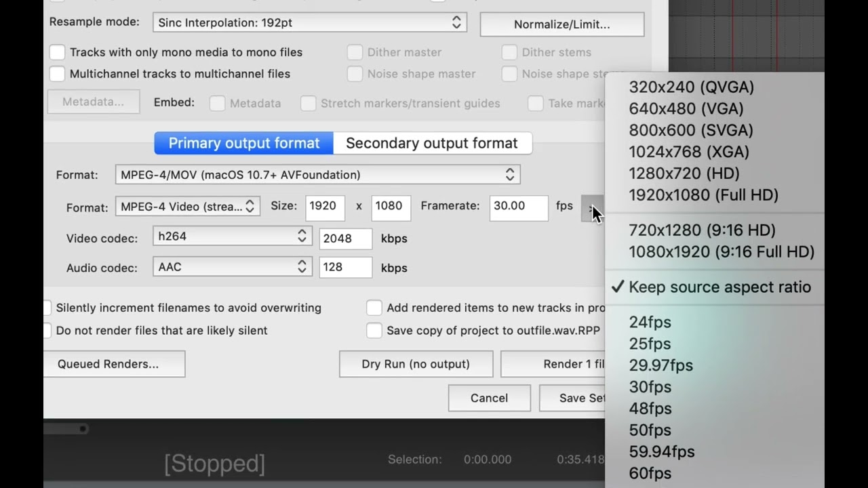Screen dimensions: 868x488
Task: Toggle Noise shape master checkbox
Action: [x=355, y=74]
